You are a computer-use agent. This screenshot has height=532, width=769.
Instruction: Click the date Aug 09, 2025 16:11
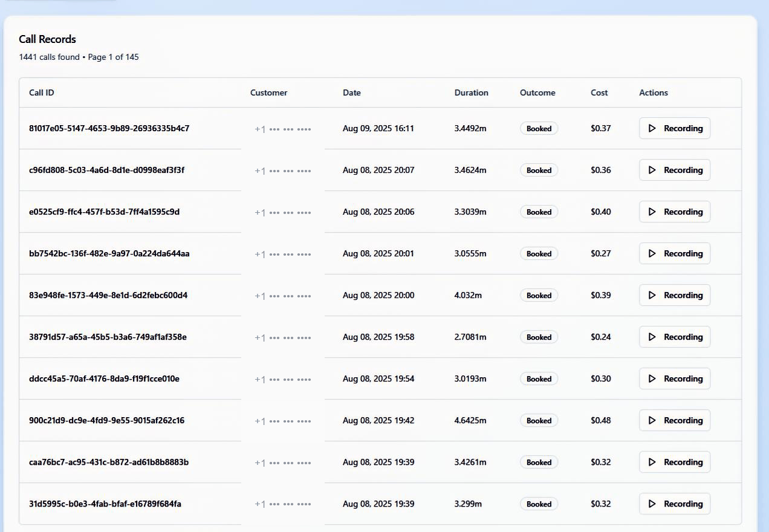click(x=378, y=128)
